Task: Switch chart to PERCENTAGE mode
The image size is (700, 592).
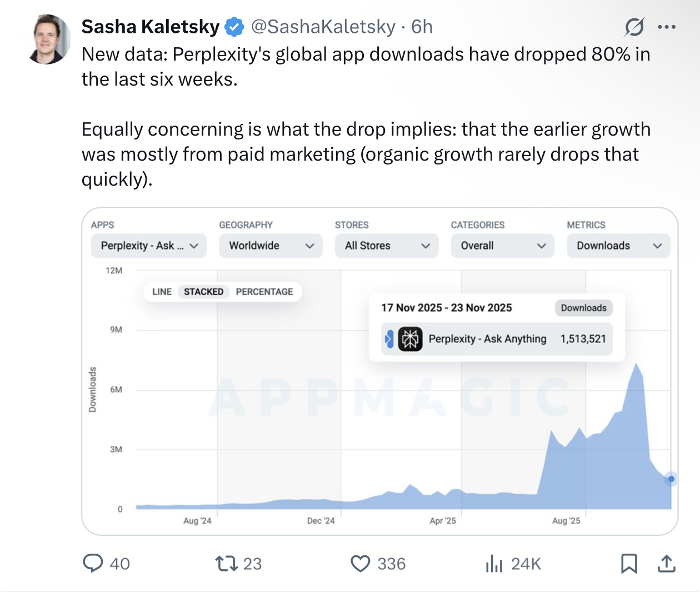Action: [x=264, y=292]
